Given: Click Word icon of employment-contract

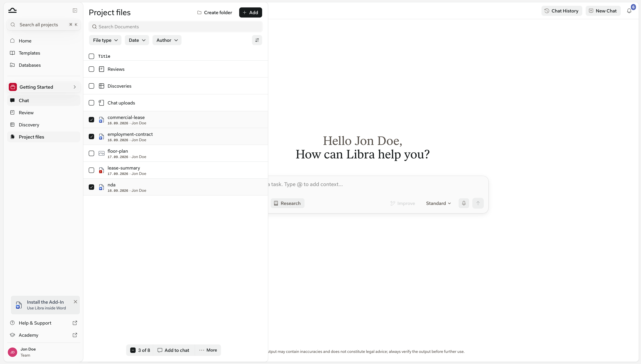Looking at the screenshot, I should (101, 136).
